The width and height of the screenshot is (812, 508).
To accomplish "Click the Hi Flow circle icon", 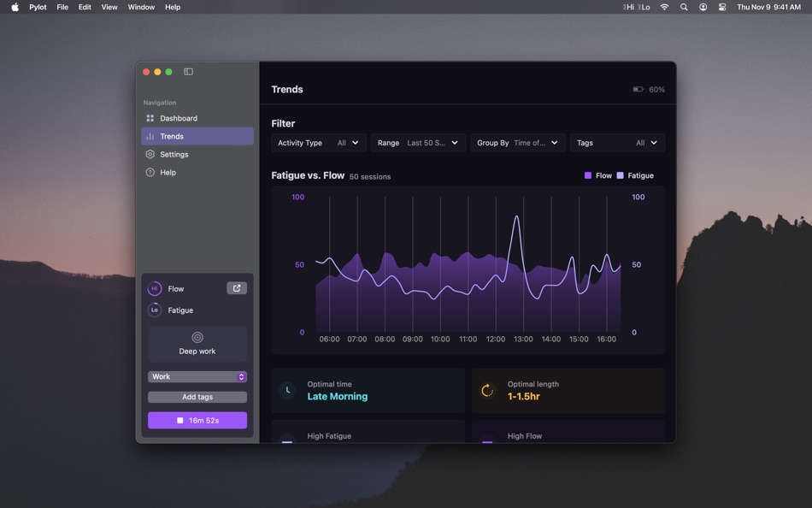I will [x=155, y=288].
